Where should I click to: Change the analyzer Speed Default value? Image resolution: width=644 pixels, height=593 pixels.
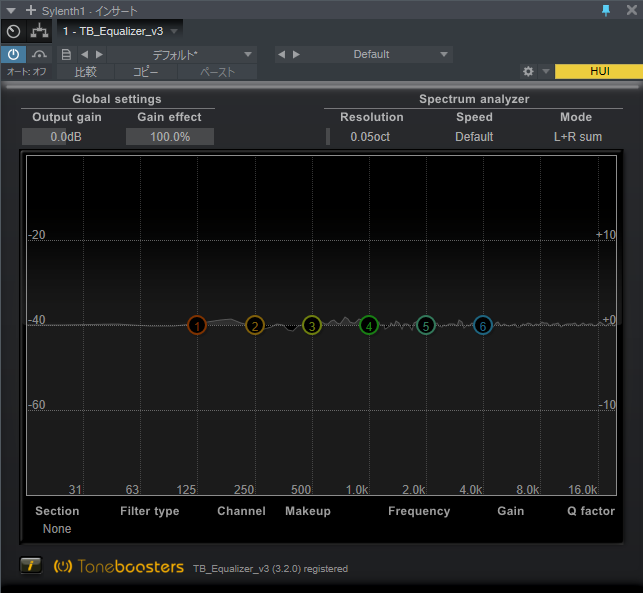(x=474, y=137)
